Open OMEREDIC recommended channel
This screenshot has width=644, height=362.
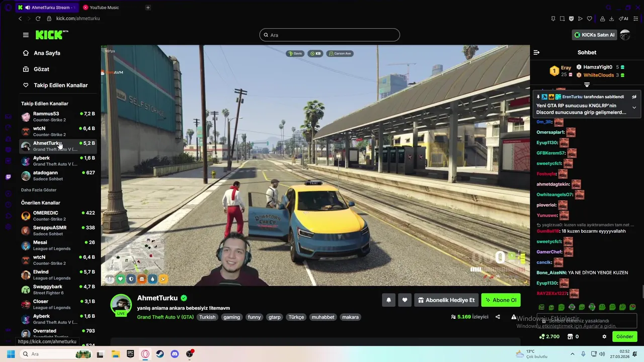coord(58,216)
